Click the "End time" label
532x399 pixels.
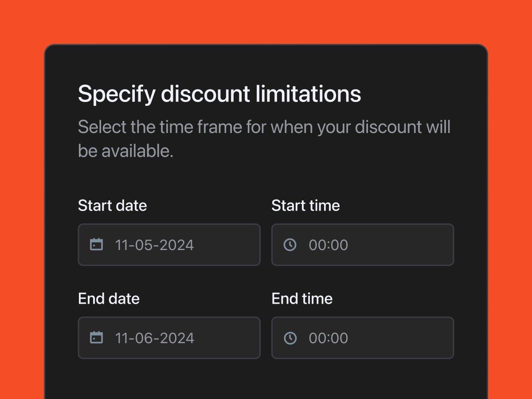click(x=302, y=299)
